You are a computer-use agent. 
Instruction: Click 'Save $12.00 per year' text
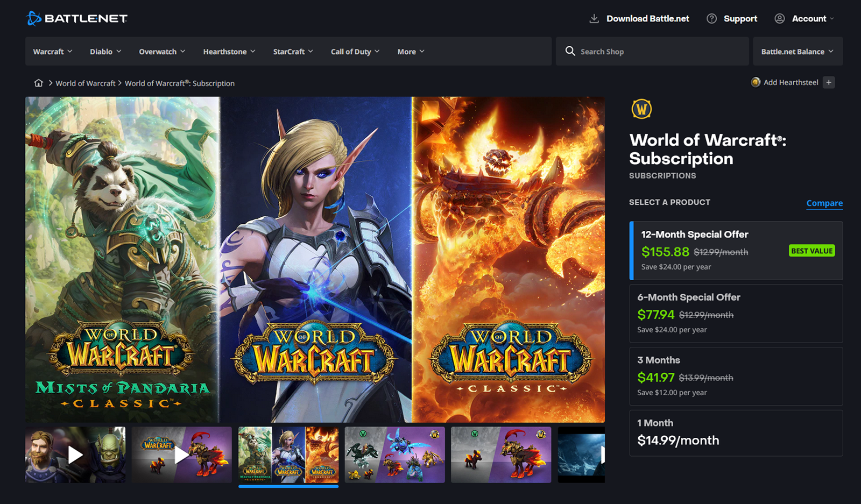tap(672, 393)
